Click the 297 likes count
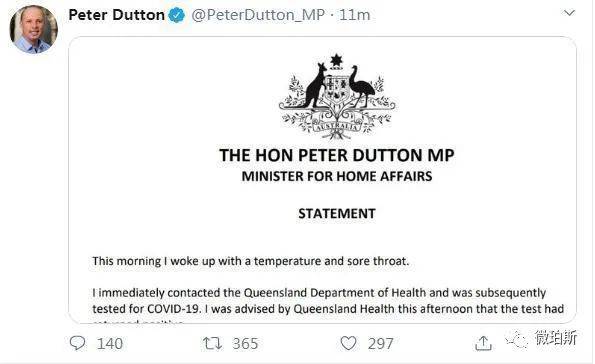 (x=380, y=344)
